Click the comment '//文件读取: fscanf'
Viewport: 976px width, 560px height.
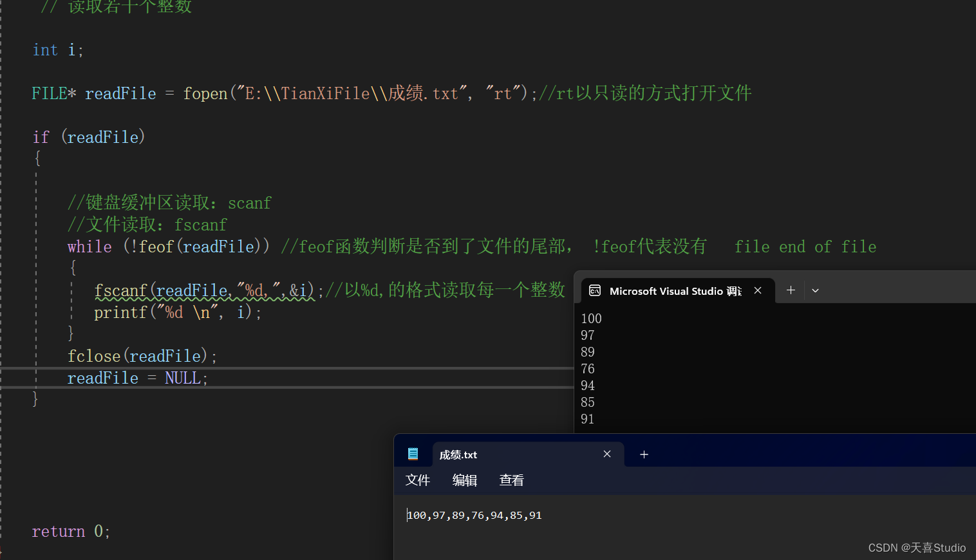pyautogui.click(x=147, y=225)
